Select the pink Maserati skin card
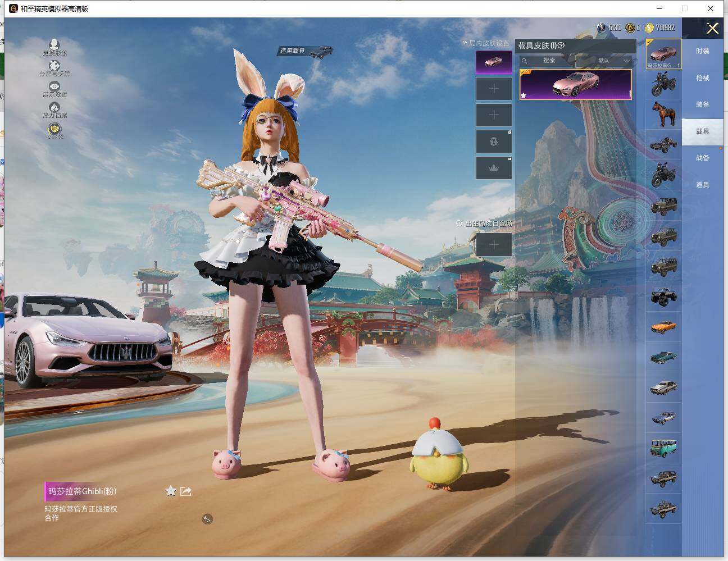Image resolution: width=728 pixels, height=561 pixels. [x=575, y=84]
